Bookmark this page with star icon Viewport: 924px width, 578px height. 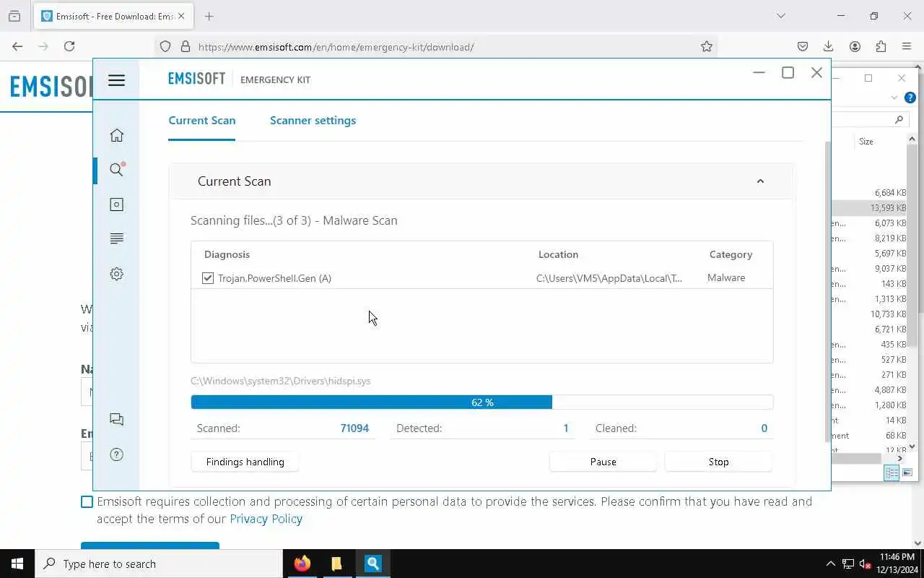[707, 46]
